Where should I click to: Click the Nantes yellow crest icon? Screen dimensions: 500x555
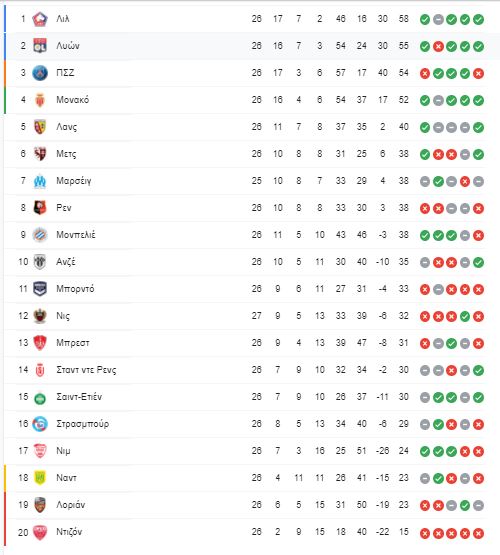(40, 478)
